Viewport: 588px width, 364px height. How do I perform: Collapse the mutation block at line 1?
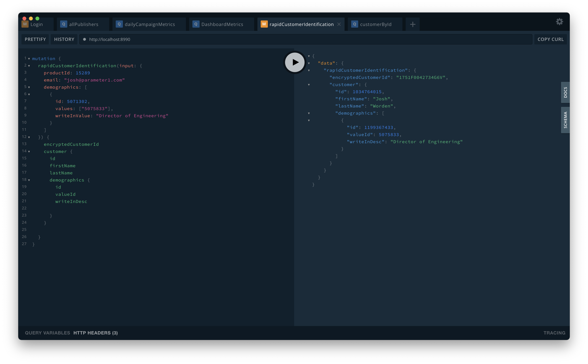pyautogui.click(x=29, y=59)
